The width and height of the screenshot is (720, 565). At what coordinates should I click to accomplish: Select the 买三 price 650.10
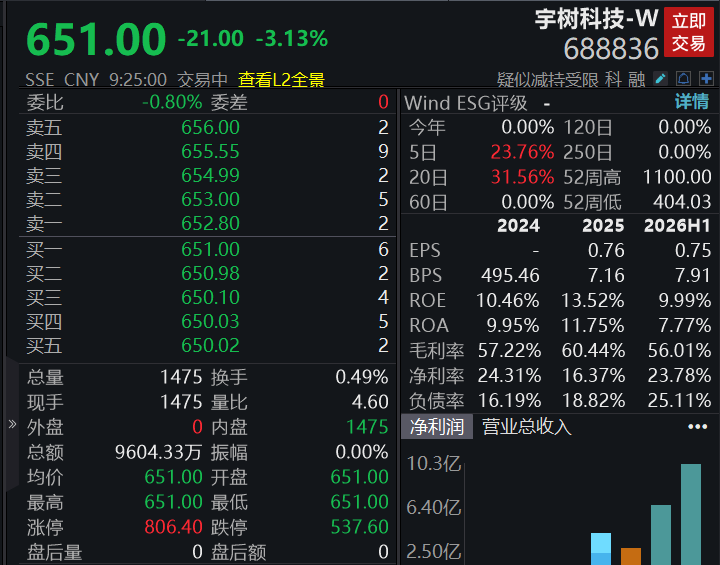pyautogui.click(x=210, y=297)
